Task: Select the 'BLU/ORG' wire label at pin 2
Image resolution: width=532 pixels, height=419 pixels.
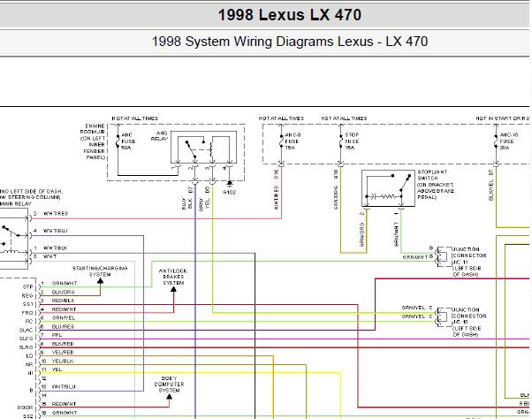Action: click(x=63, y=292)
